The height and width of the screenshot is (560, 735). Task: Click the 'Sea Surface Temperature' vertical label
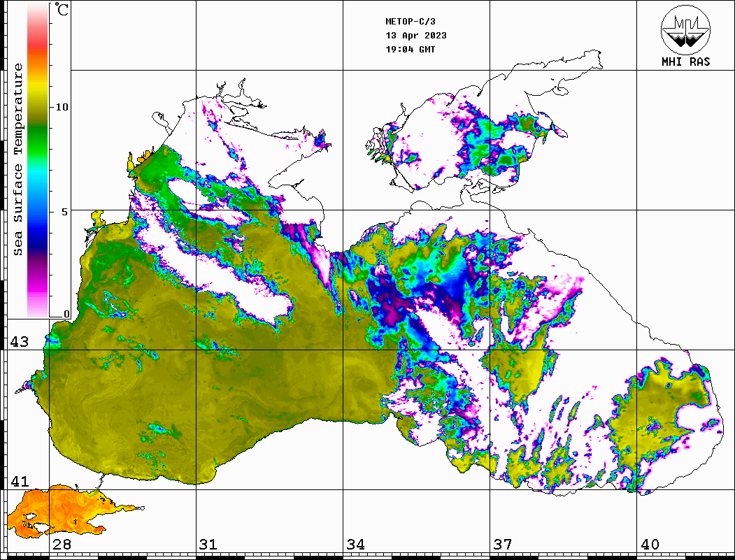17,159
